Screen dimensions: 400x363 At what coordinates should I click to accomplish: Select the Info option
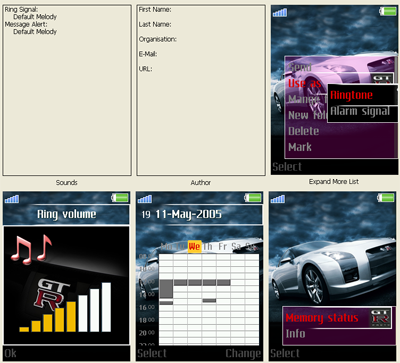click(x=295, y=334)
